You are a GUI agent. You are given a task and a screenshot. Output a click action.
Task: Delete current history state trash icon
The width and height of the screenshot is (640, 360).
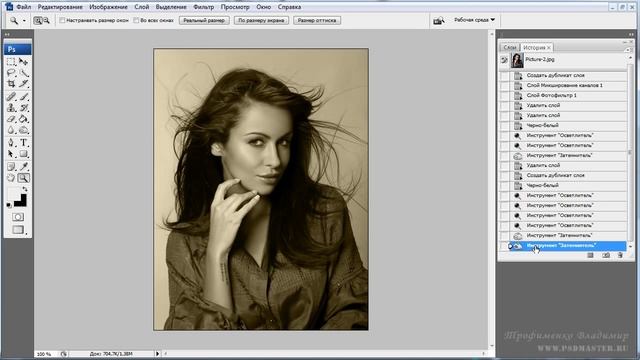620,255
